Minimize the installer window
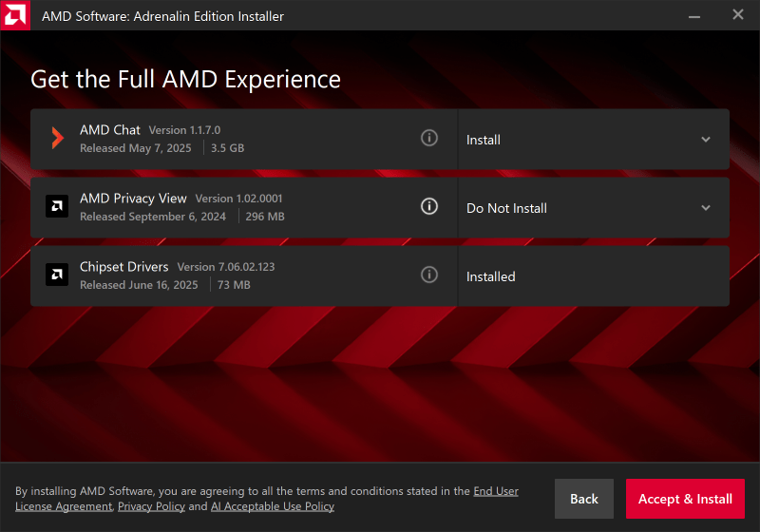760x532 pixels. (694, 16)
